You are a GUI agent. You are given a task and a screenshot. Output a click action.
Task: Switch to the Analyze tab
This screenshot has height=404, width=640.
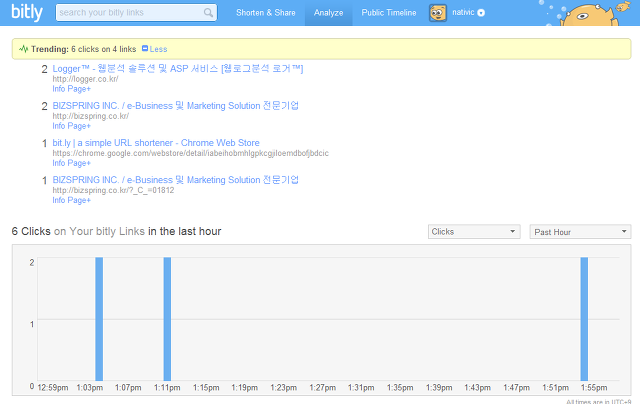tap(328, 13)
